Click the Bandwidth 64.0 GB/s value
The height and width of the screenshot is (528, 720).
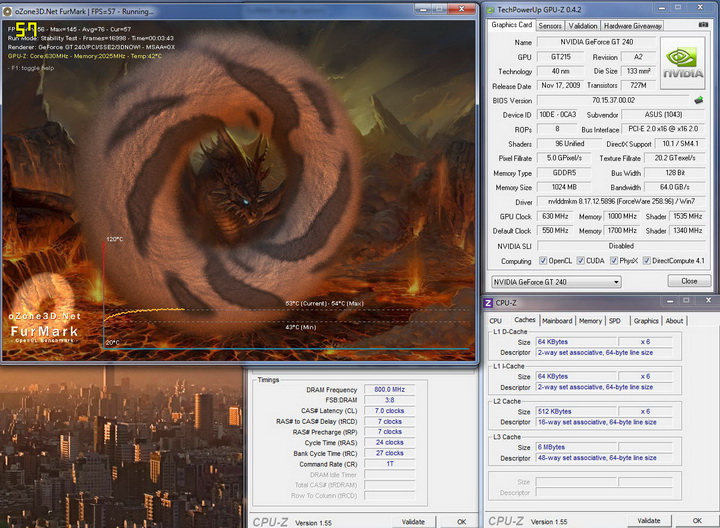click(675, 187)
